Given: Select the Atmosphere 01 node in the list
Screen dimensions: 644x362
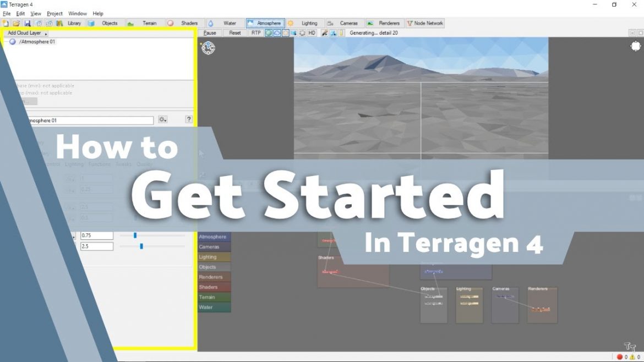Looking at the screenshot, I should [x=36, y=41].
